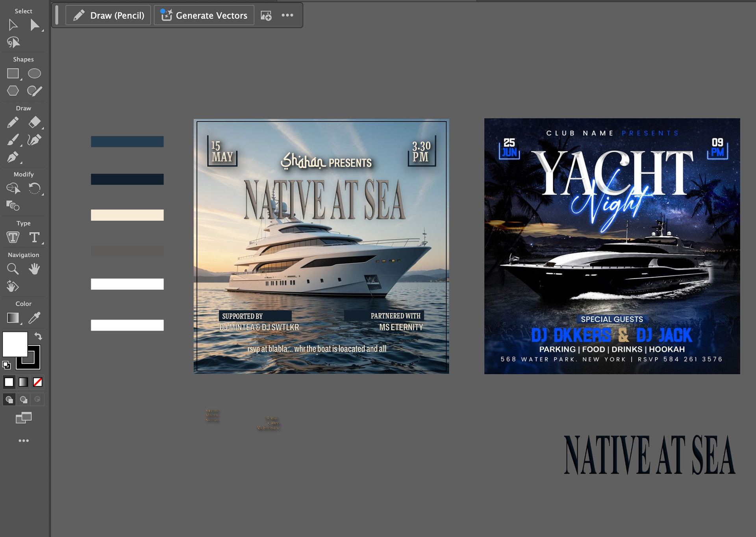Viewport: 756px width, 537px height.
Task: Open Edit Toolbar three-dots at toolbar bottom
Action: point(24,441)
